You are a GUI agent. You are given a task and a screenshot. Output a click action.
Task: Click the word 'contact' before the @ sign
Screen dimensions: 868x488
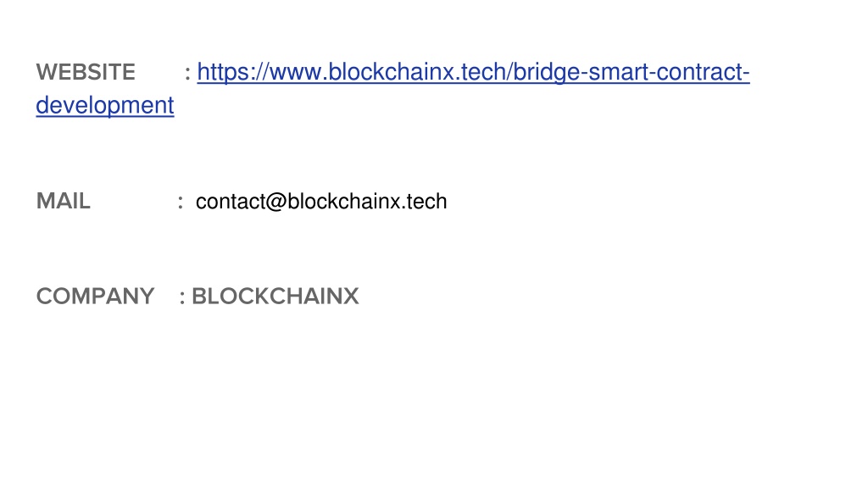pos(231,202)
